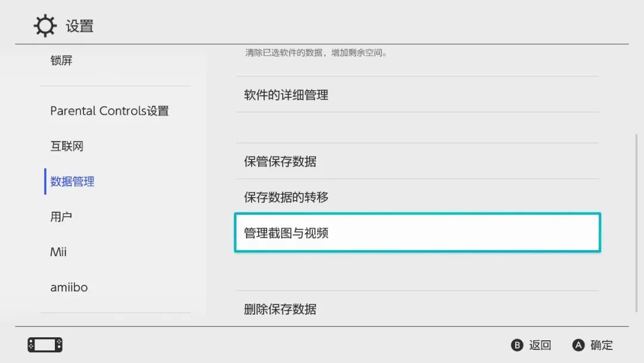Click 确定 to confirm

[593, 345]
